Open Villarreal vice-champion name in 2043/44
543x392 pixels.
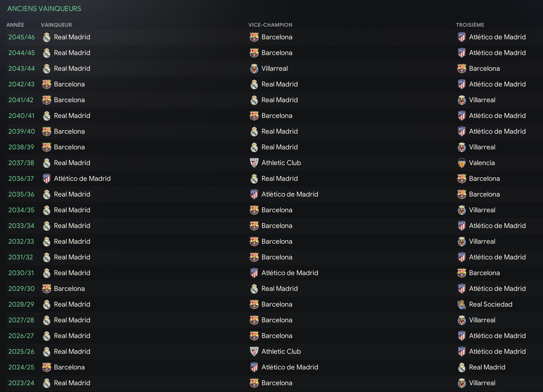click(275, 68)
